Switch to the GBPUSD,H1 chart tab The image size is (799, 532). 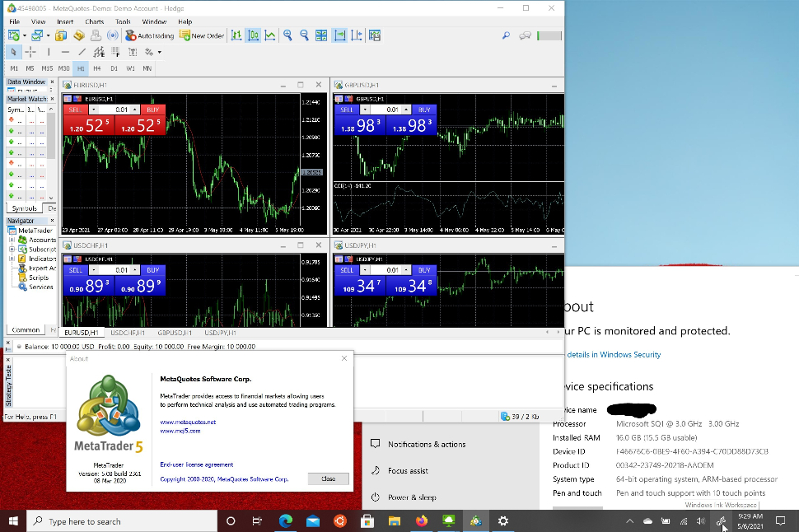[175, 333]
